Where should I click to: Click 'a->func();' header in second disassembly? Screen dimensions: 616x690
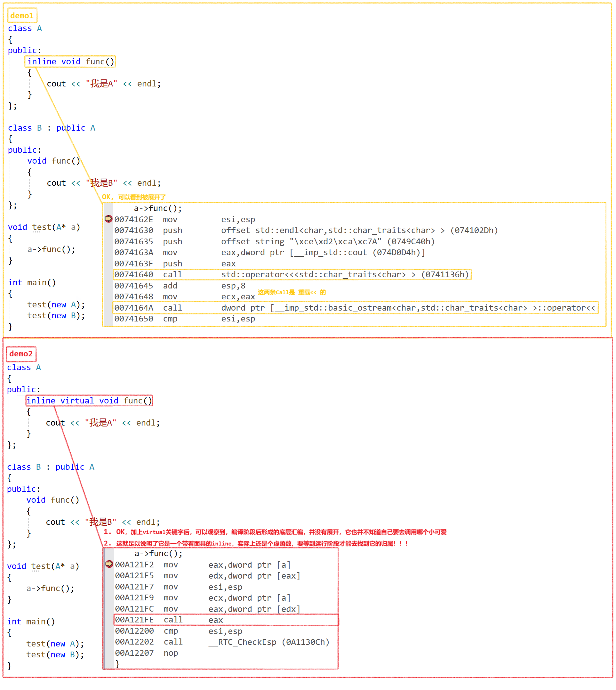coord(158,553)
